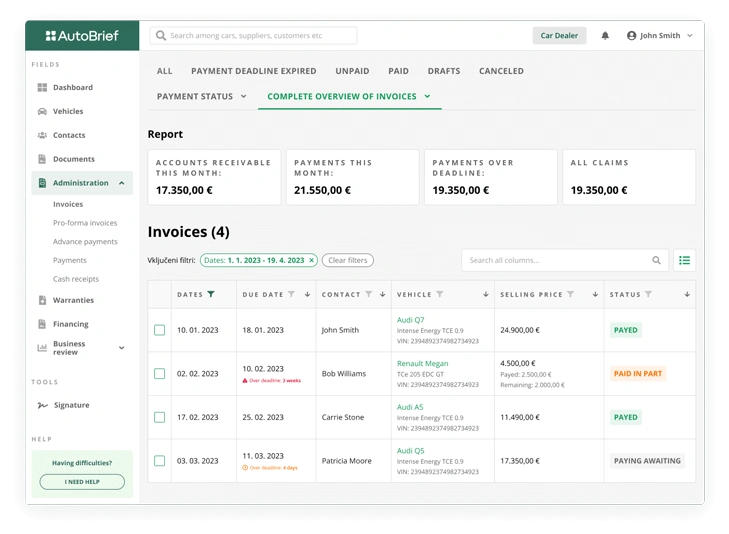This screenshot has height=534, width=729.
Task: Open the Signature tool
Action: click(71, 405)
